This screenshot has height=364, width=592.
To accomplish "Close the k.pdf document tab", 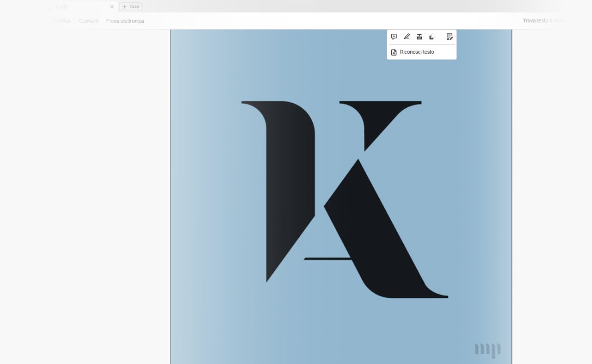I will coord(112,7).
